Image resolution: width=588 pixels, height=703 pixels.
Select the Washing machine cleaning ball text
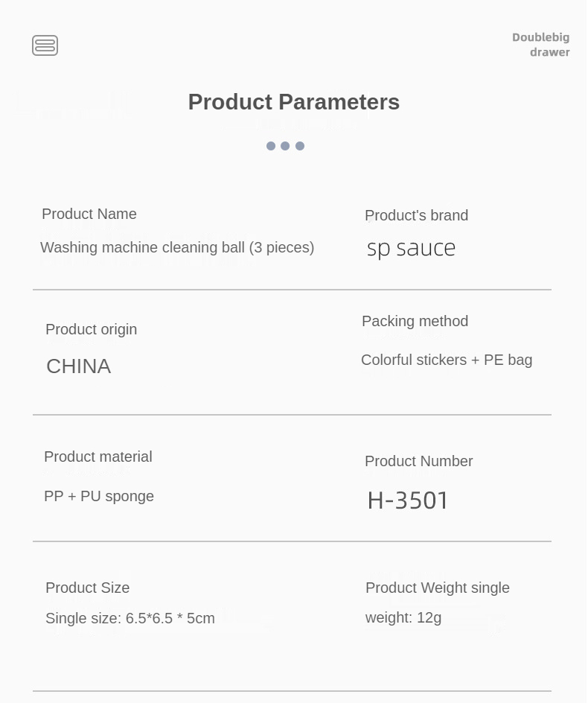177,248
